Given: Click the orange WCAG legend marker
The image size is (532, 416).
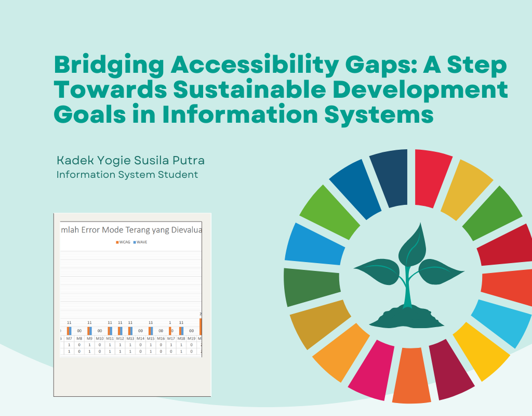Looking at the screenshot, I should pyautogui.click(x=117, y=243).
